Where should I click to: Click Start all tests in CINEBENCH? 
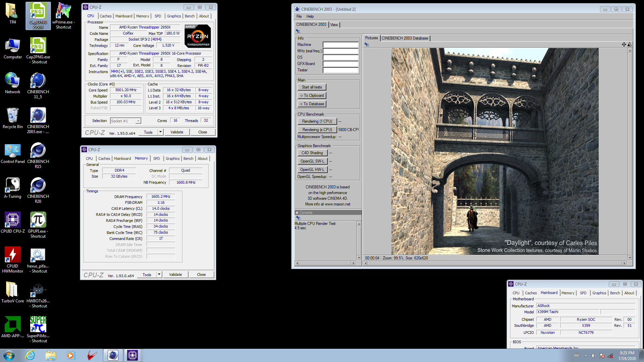(312, 87)
